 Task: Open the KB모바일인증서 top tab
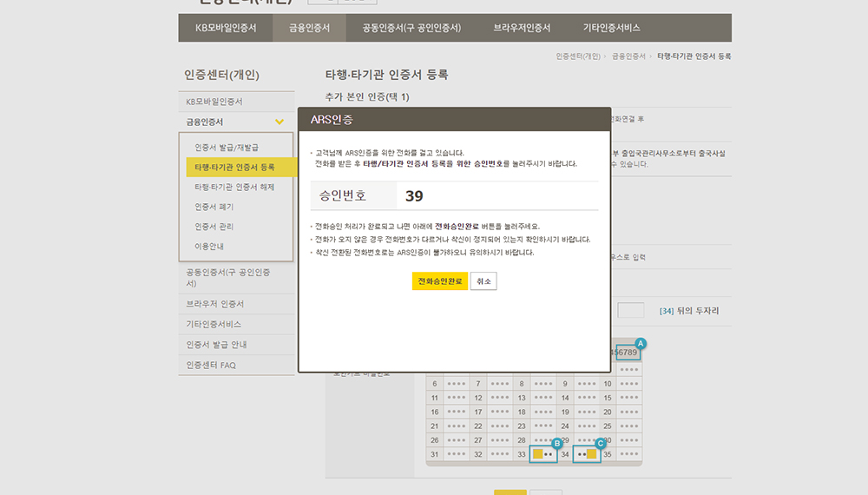point(226,28)
